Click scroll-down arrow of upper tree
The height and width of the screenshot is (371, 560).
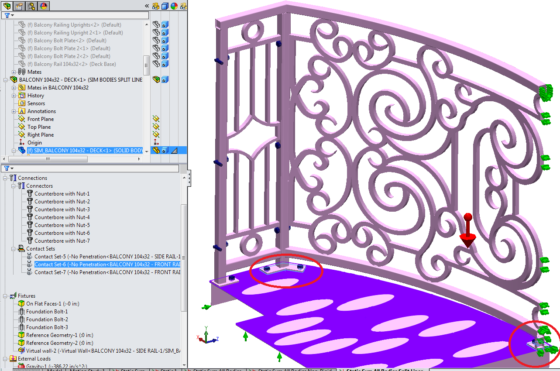pos(146,151)
